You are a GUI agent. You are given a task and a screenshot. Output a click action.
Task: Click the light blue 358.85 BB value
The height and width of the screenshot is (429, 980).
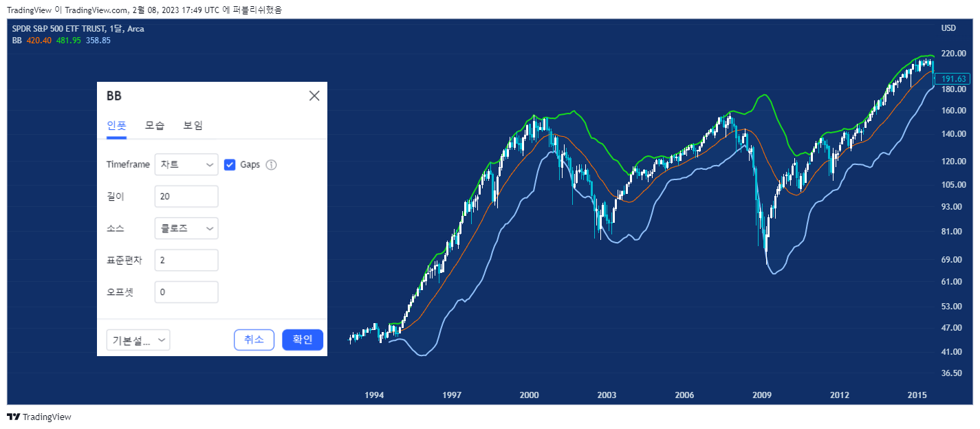coord(98,41)
